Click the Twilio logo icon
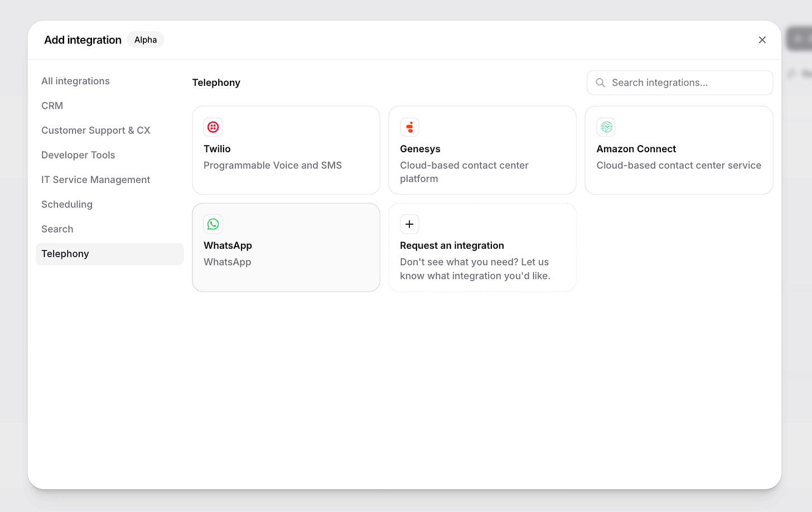 [x=213, y=127]
